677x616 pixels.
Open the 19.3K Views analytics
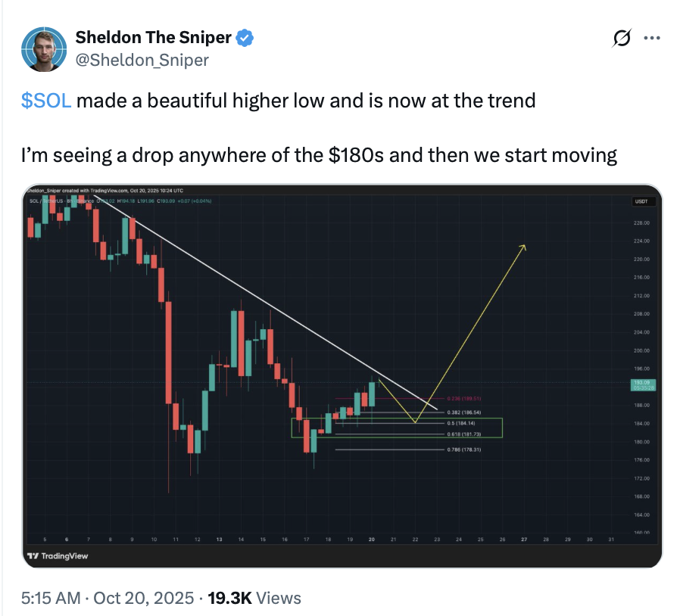(x=254, y=598)
